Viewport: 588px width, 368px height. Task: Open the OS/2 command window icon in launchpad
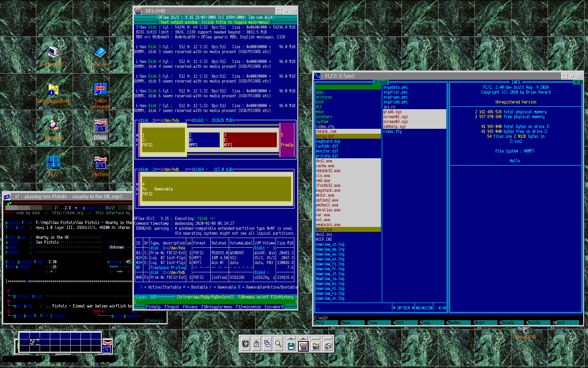click(303, 346)
